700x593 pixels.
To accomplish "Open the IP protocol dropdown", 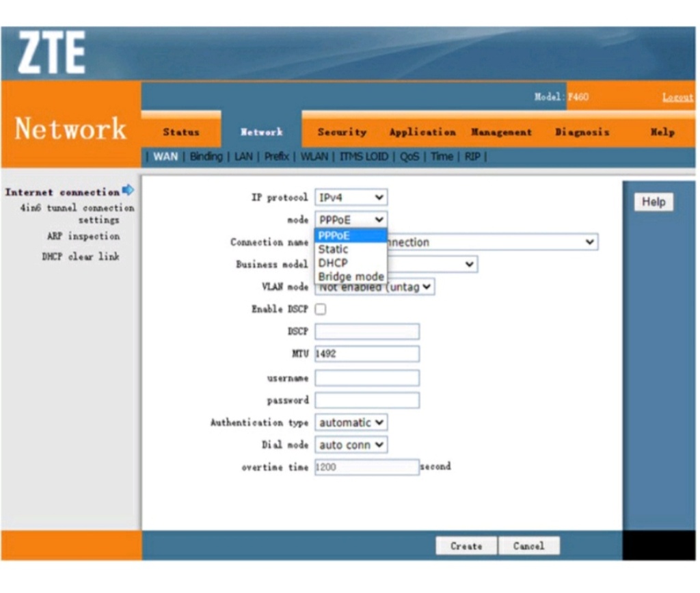I will click(351, 198).
